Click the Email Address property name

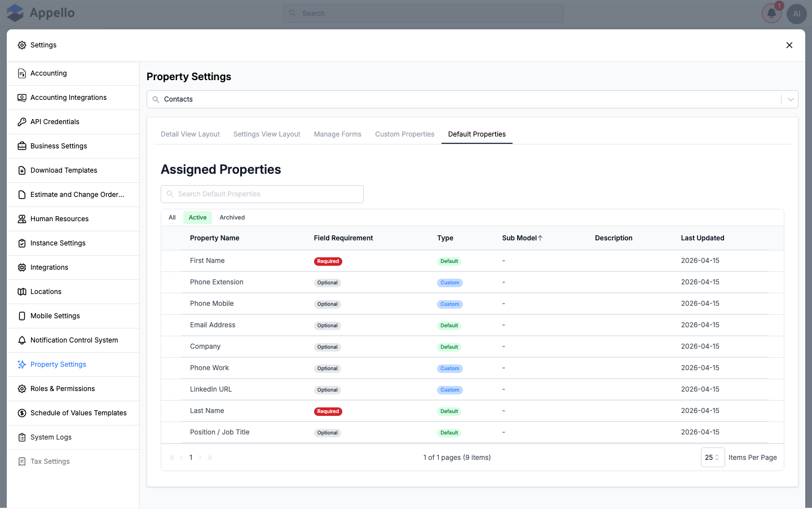(x=213, y=325)
